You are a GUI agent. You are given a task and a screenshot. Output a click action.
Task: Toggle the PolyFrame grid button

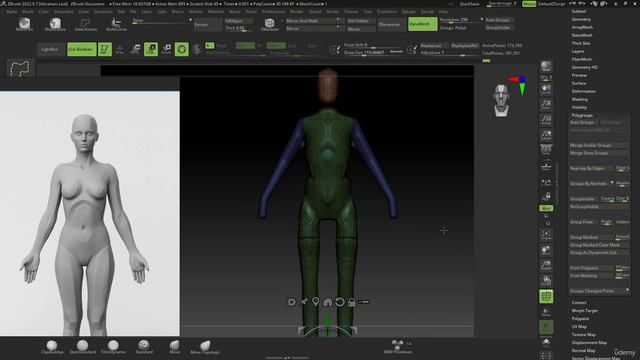click(x=546, y=296)
